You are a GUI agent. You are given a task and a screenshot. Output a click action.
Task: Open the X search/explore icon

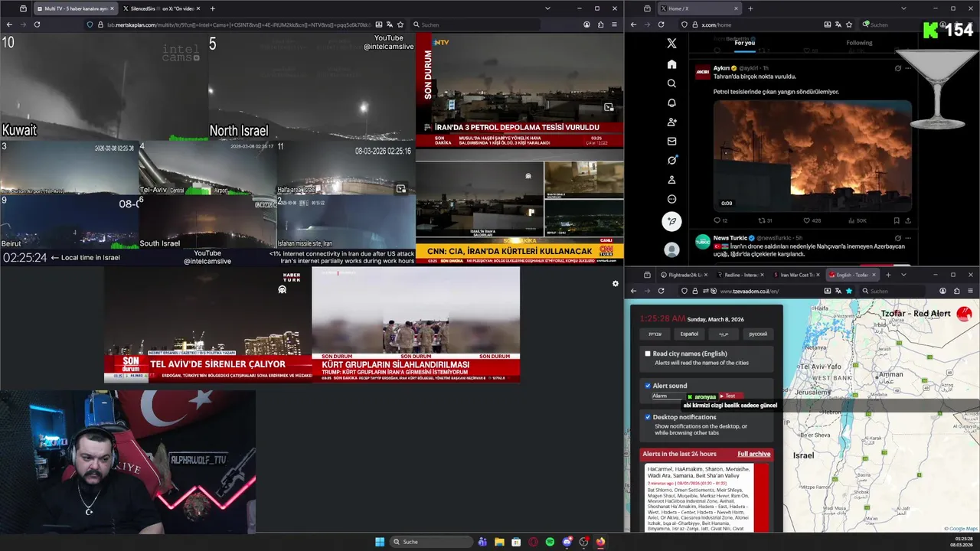(x=671, y=83)
